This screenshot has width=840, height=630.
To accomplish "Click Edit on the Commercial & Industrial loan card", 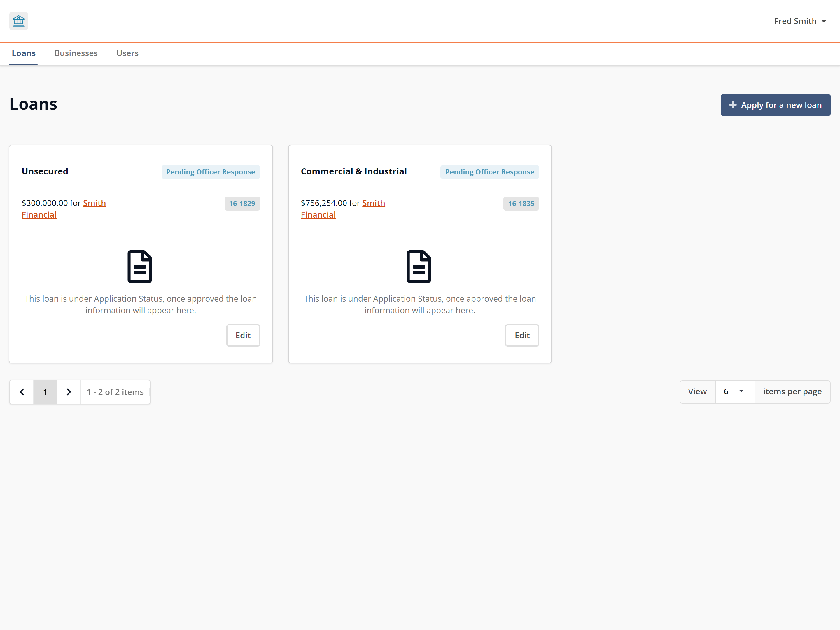I will point(522,335).
